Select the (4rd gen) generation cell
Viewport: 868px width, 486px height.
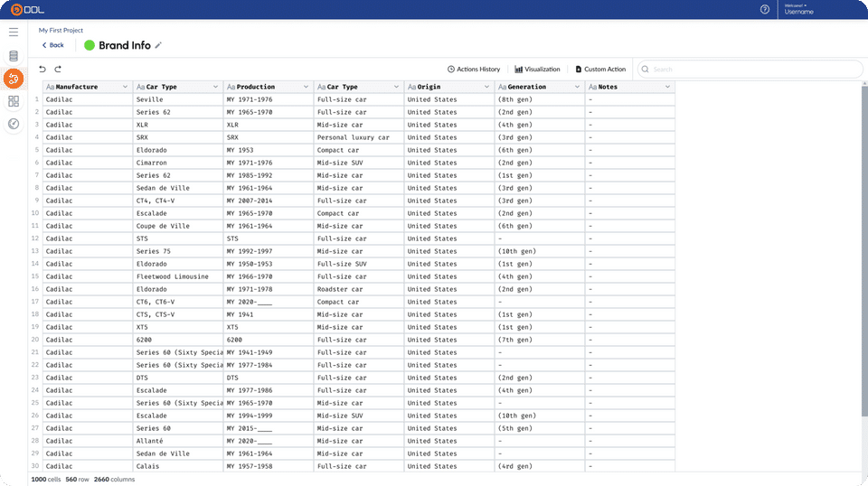(540, 466)
